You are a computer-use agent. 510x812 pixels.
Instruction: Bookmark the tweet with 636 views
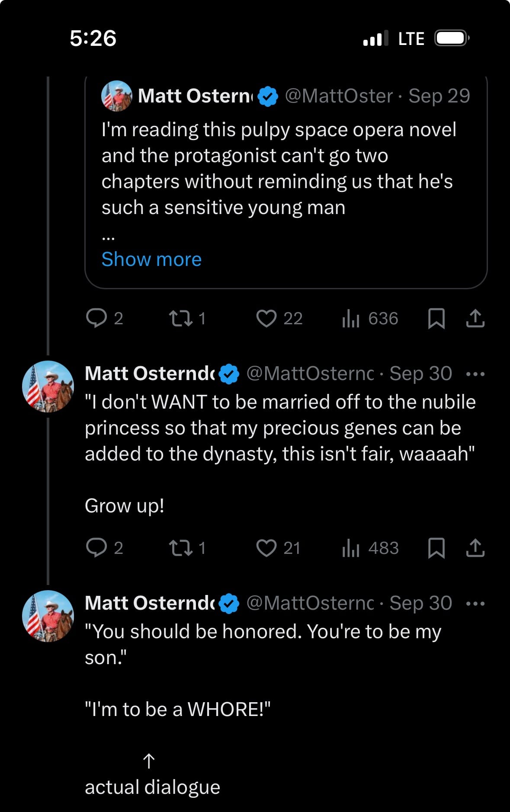click(436, 318)
